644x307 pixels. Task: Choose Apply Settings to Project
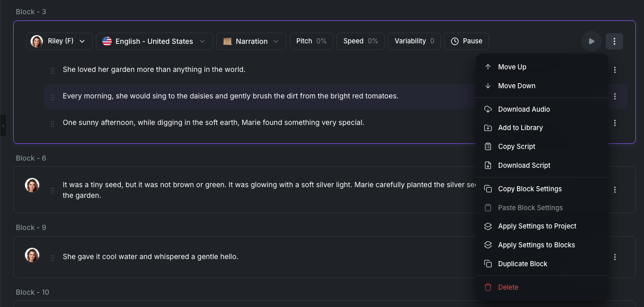tap(537, 226)
